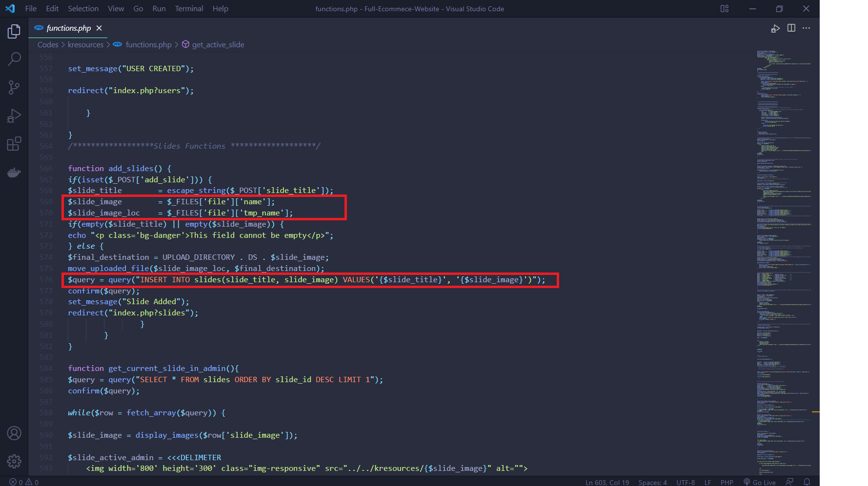
Task: Click line number 566 in the gutter
Action: pos(46,169)
